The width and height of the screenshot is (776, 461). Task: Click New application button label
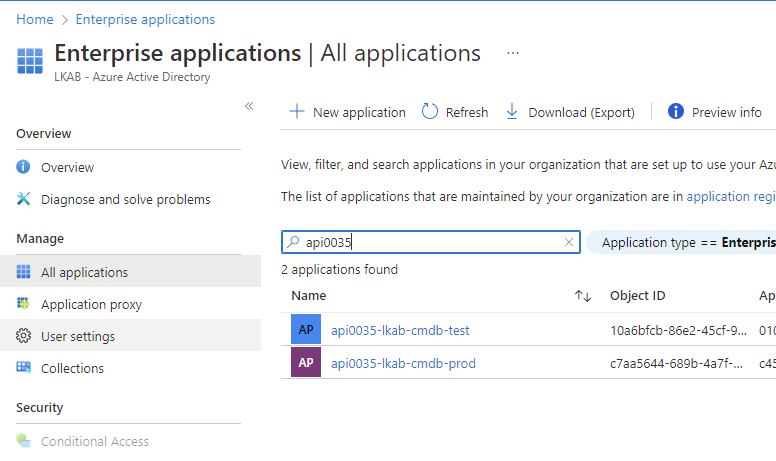[x=359, y=113]
